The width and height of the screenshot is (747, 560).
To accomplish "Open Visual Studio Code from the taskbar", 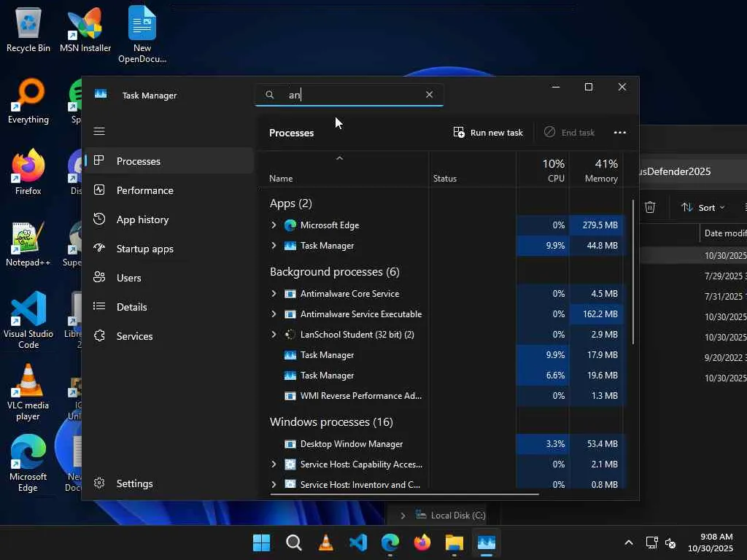I will click(358, 542).
